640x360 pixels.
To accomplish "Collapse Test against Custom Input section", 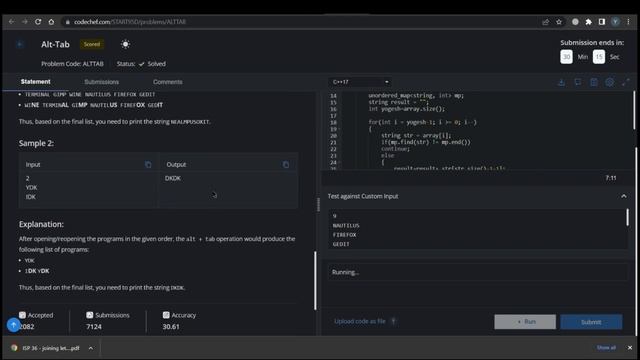I will [624, 196].
